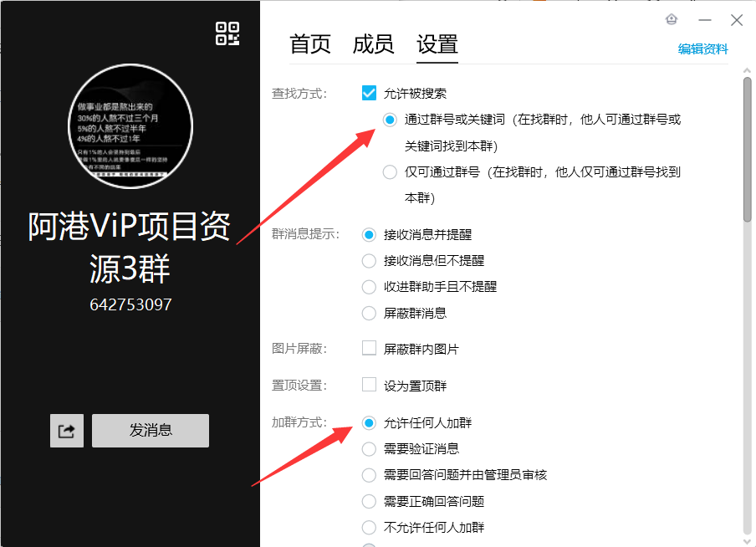This screenshot has width=756, height=547.
Task: Select the 仅可通过群号 radio option
Action: click(389, 171)
